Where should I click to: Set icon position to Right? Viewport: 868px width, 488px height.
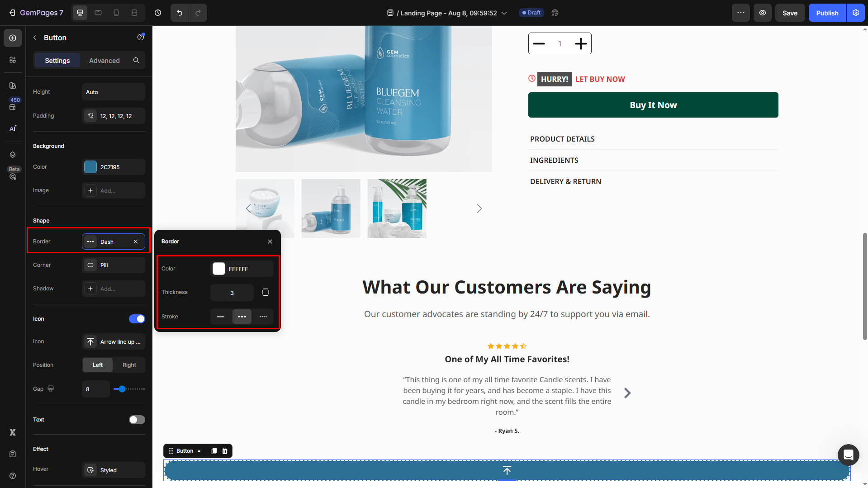click(x=129, y=365)
